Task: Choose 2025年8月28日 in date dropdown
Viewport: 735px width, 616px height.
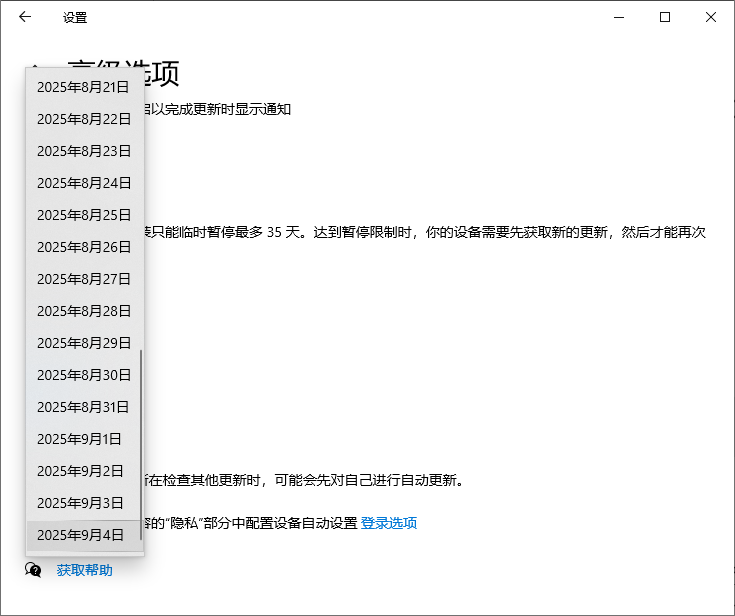Action: point(84,311)
